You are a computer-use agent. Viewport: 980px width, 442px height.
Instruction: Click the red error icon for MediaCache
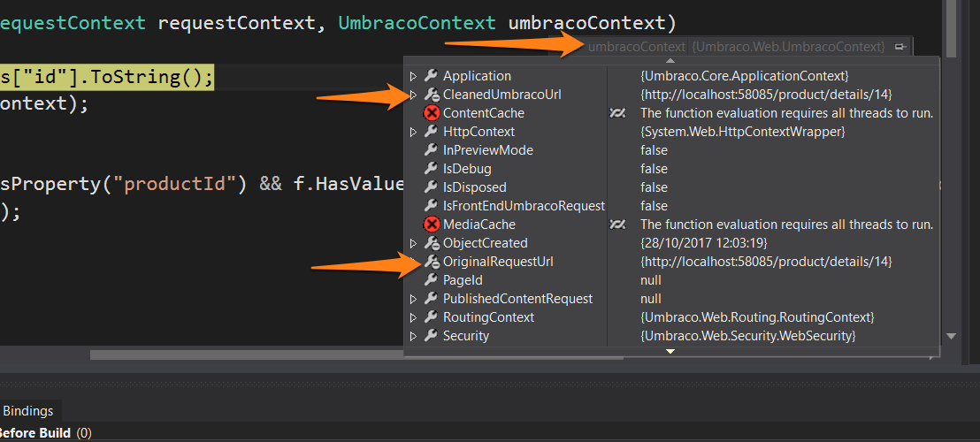tap(432, 225)
